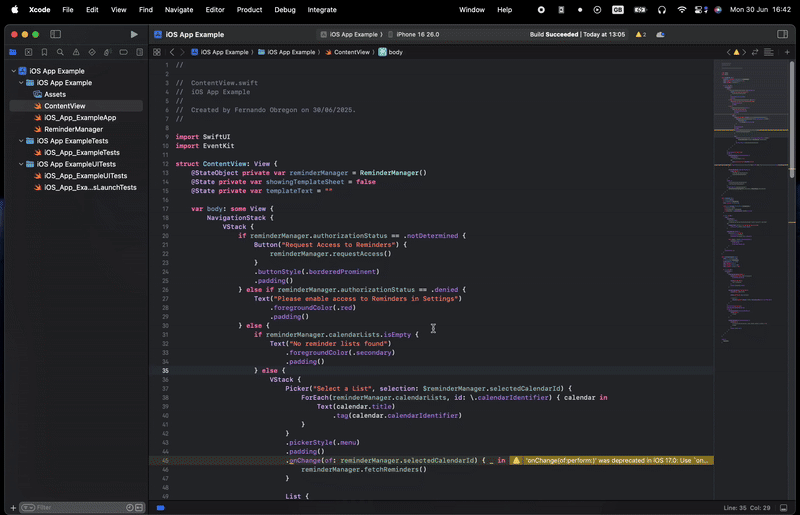This screenshot has height=515, width=800.
Task: Open the editor options lines menu
Action: 769,52
